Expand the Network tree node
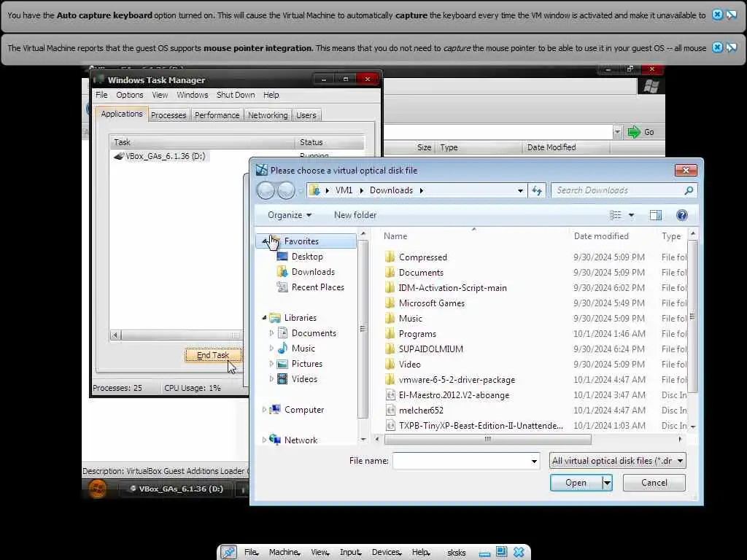 tap(264, 440)
